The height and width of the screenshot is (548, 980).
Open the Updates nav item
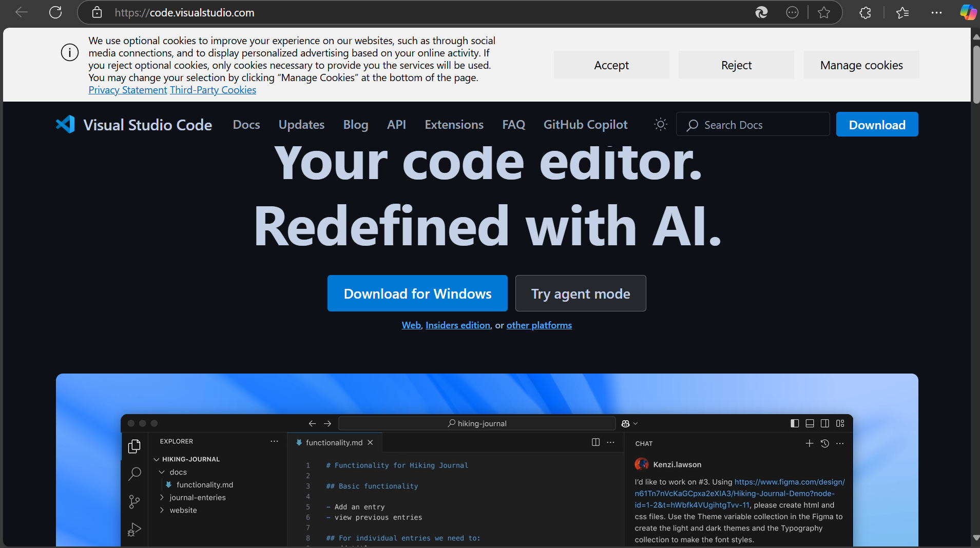pos(301,125)
